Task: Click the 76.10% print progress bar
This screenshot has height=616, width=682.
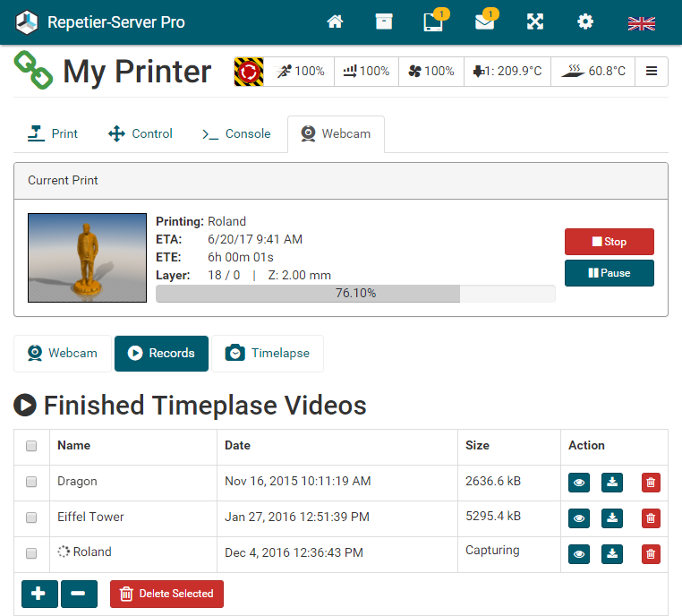Action: [x=355, y=294]
